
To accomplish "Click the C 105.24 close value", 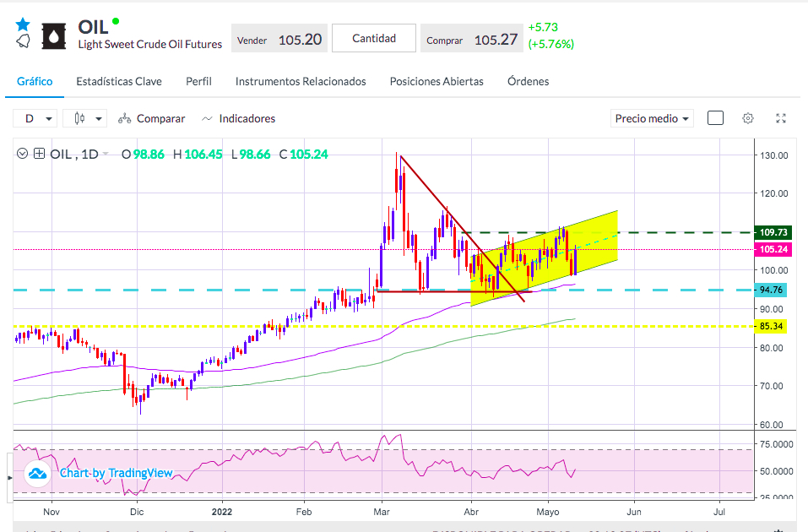I will pyautogui.click(x=303, y=155).
